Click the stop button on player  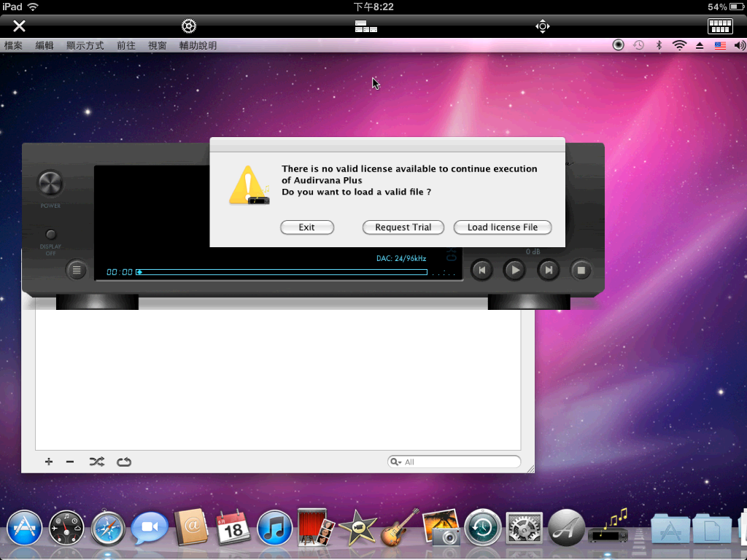pyautogui.click(x=581, y=270)
